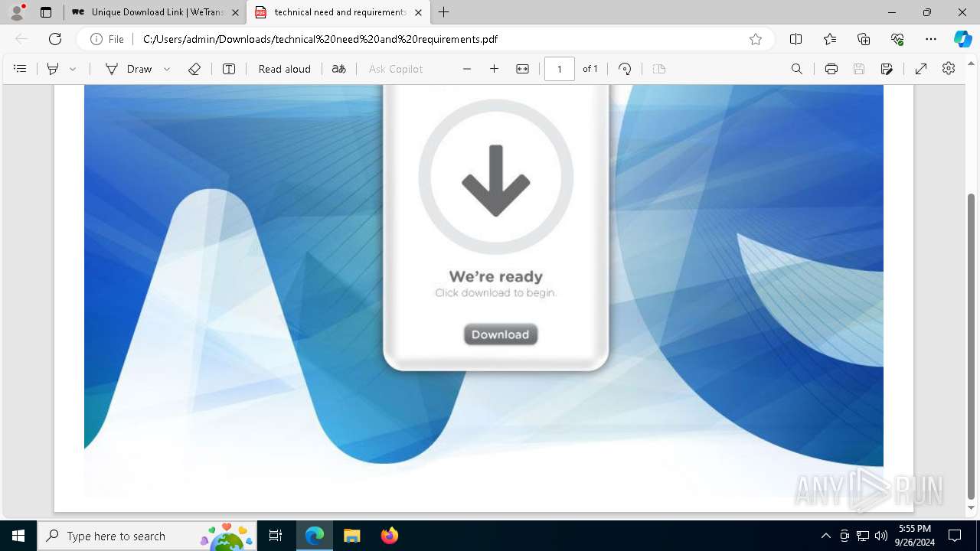Image resolution: width=980 pixels, height=551 pixels.
Task: Expand the Draw options dropdown arrow
Action: (167, 69)
